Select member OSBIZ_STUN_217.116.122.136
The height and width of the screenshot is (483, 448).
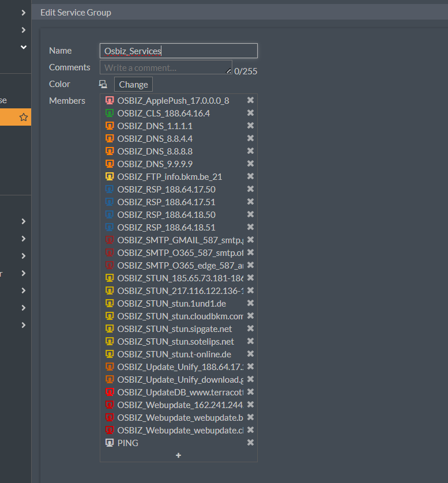coord(180,291)
